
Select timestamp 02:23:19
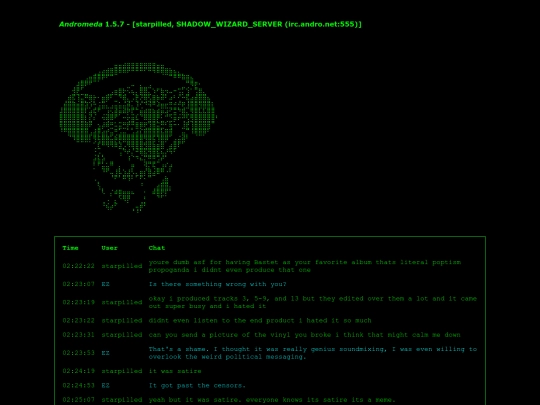tap(79, 302)
